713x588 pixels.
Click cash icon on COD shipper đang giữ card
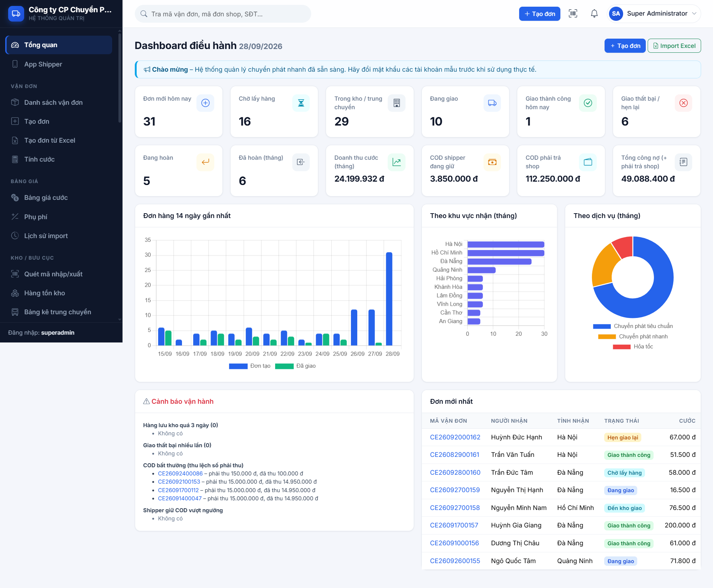click(x=492, y=162)
